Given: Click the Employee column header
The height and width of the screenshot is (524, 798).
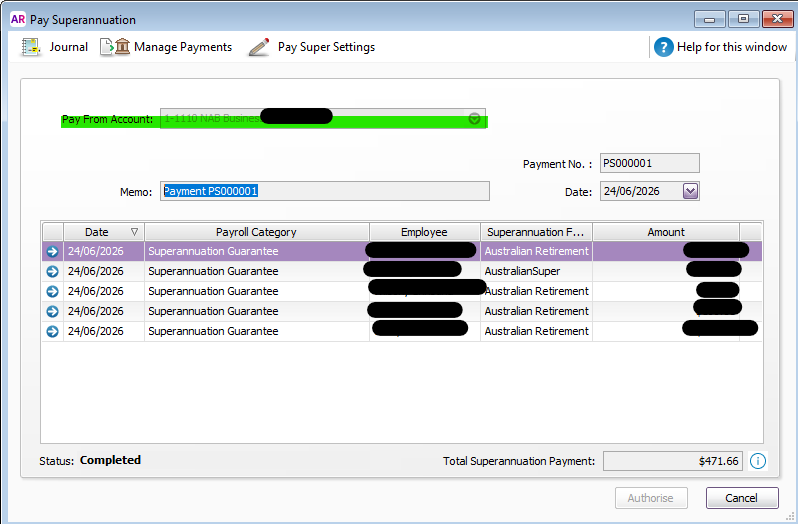Looking at the screenshot, I should [x=424, y=232].
